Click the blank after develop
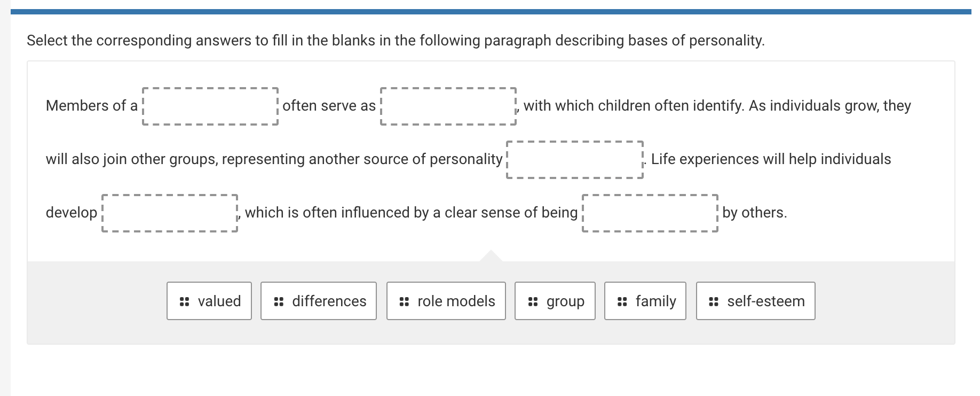The height and width of the screenshot is (396, 980). coord(170,213)
